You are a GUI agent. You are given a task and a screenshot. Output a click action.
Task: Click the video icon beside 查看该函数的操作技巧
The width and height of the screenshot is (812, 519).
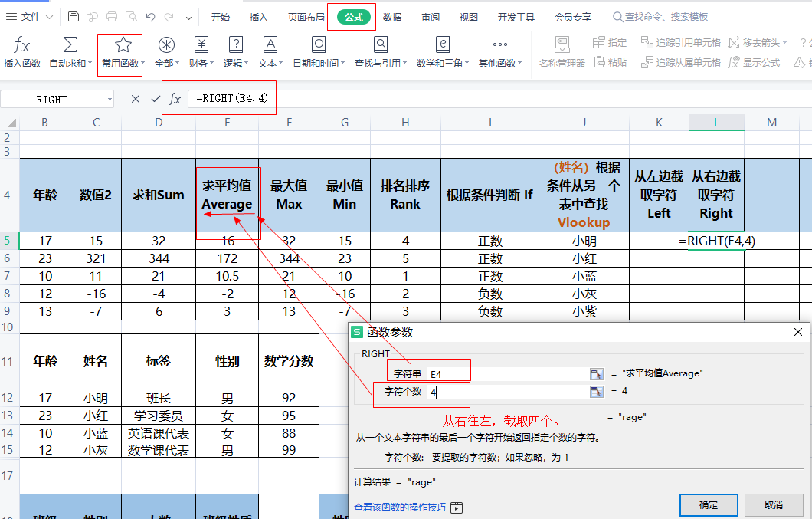point(457,508)
